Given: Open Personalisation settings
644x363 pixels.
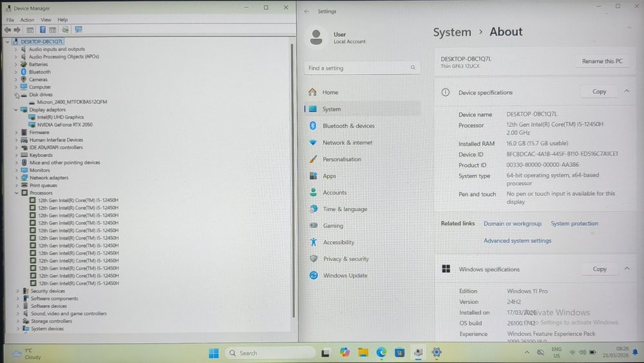Looking at the screenshot, I should coord(362,159).
